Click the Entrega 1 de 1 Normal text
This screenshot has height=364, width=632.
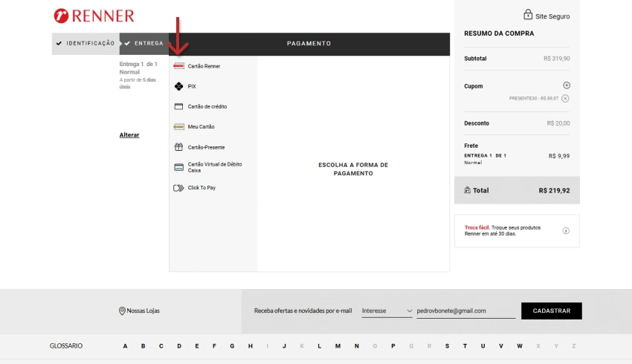(x=138, y=68)
